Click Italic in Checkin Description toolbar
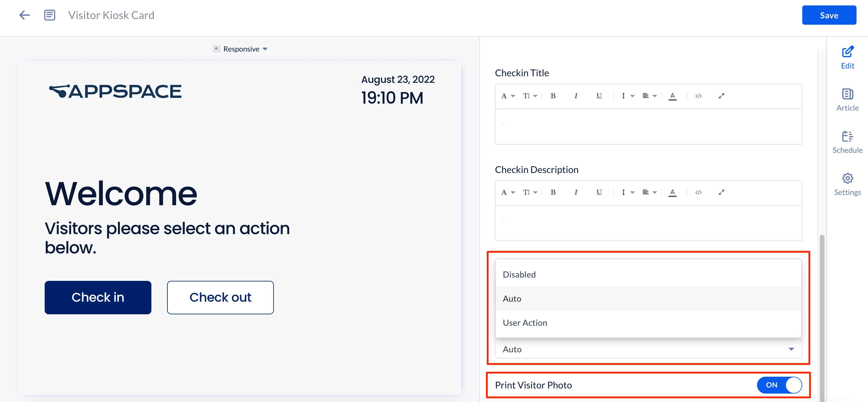This screenshot has width=868, height=402. [575, 192]
